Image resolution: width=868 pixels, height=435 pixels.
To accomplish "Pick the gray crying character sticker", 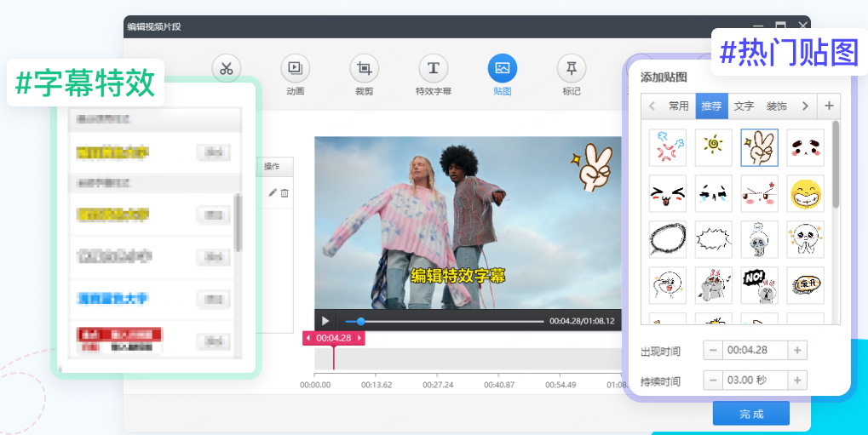I will click(x=760, y=240).
